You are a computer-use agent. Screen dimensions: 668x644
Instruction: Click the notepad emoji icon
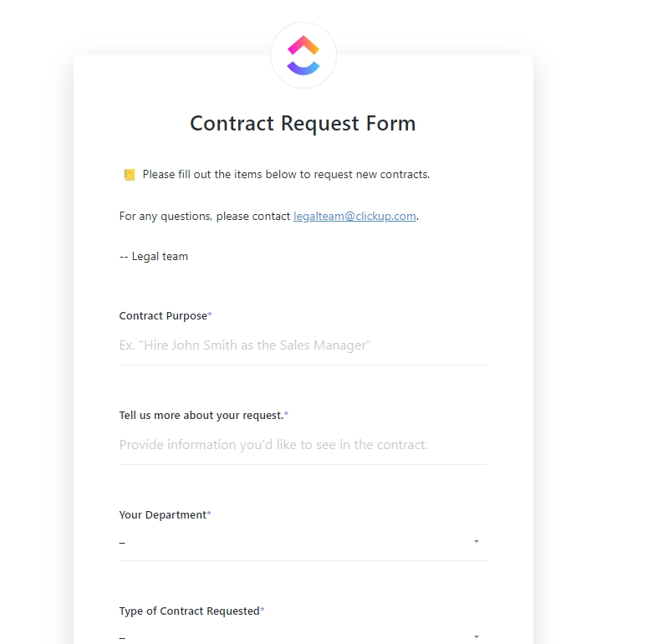click(129, 175)
